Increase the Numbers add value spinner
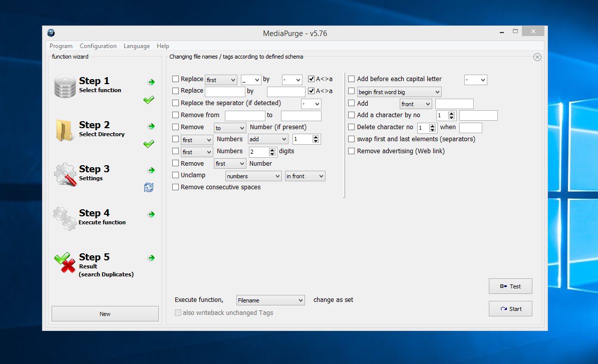The width and height of the screenshot is (598, 364). [x=316, y=137]
